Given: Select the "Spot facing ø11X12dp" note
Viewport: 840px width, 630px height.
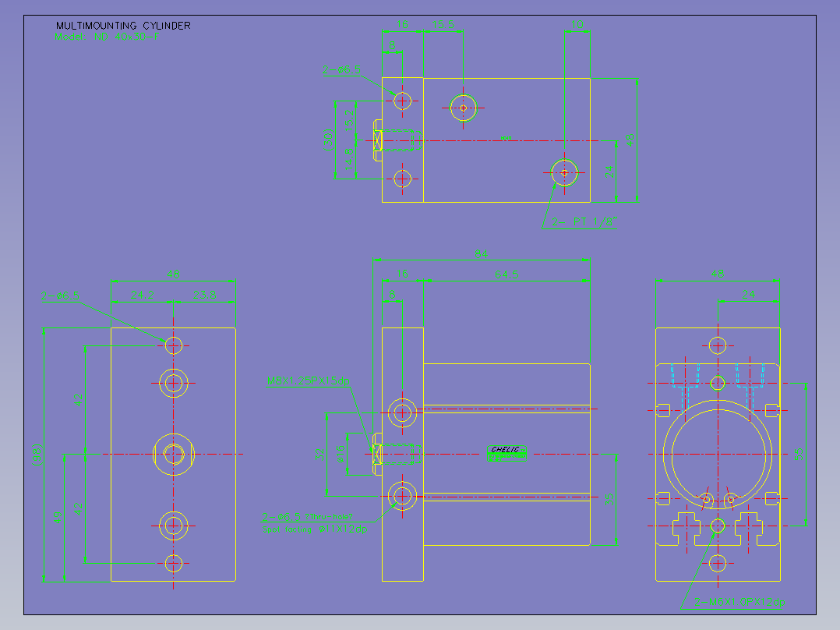Looking at the screenshot, I should pyautogui.click(x=315, y=529).
